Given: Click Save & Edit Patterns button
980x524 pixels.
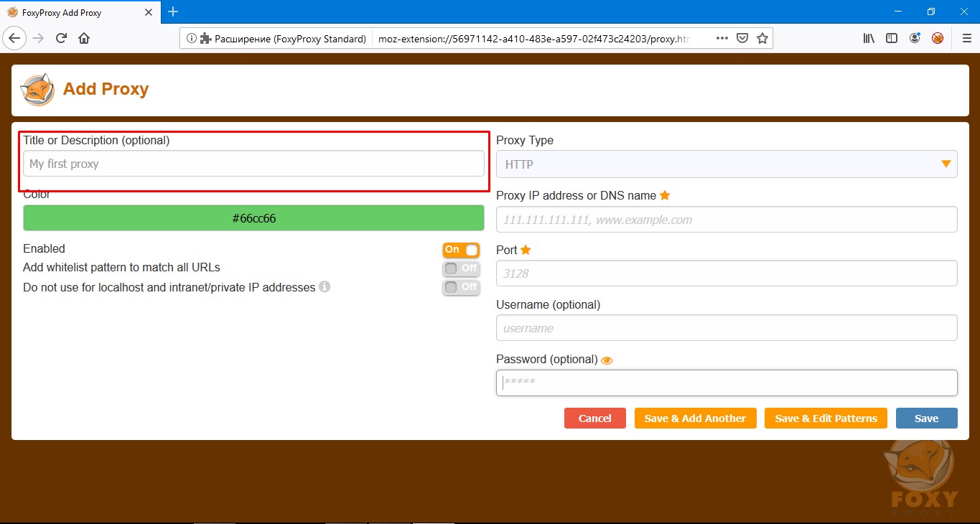Looking at the screenshot, I should 826,418.
